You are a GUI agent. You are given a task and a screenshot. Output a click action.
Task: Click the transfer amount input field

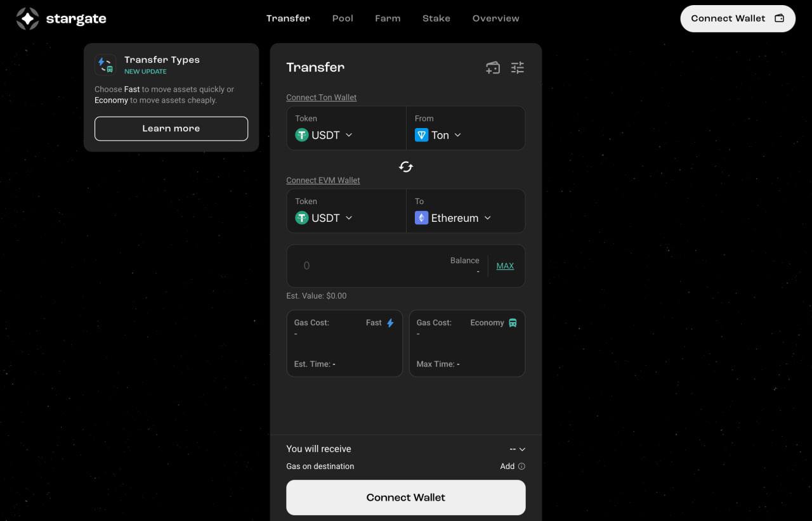point(368,266)
